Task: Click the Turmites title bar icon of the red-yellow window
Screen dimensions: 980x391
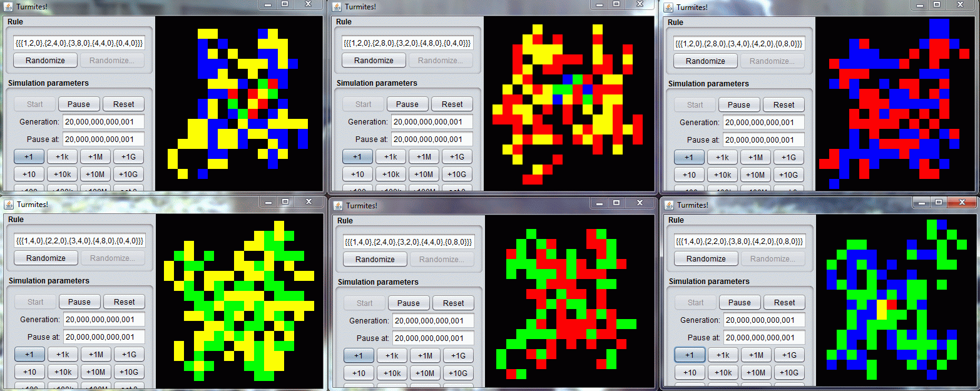Action: 337,6
